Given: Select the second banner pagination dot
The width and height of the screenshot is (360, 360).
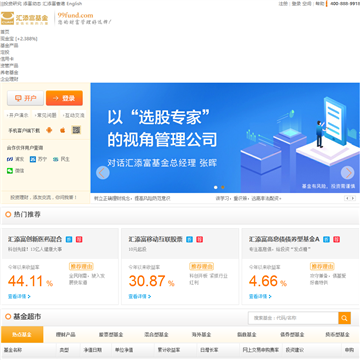Looking at the screenshot, I should [x=223, y=187].
